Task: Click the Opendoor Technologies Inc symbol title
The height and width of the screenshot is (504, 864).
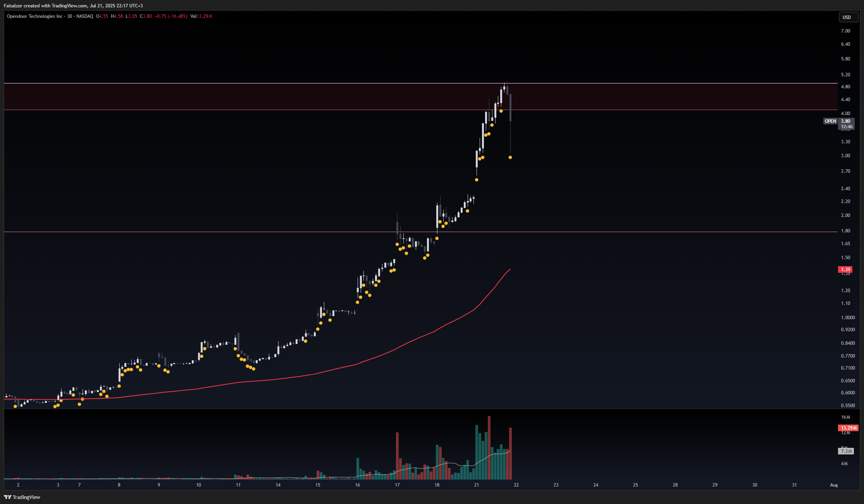Action: pyautogui.click(x=34, y=16)
